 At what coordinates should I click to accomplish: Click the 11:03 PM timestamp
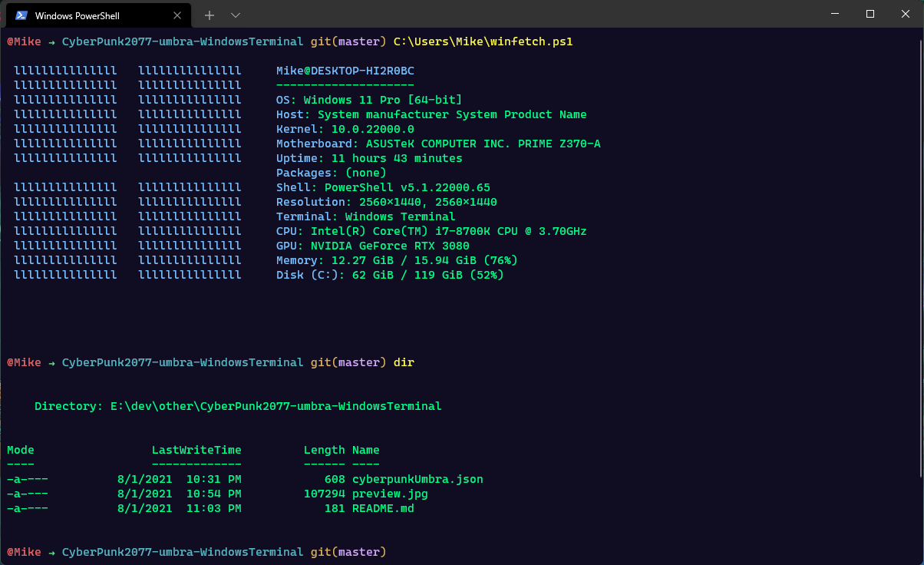tap(213, 508)
